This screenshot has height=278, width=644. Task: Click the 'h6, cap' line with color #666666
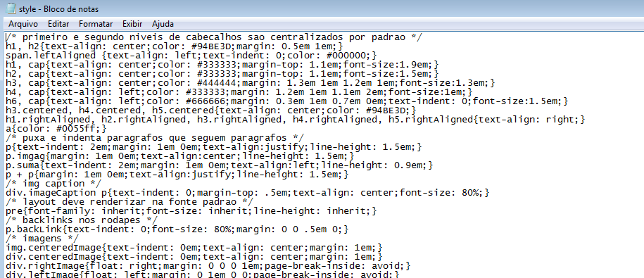287,101
